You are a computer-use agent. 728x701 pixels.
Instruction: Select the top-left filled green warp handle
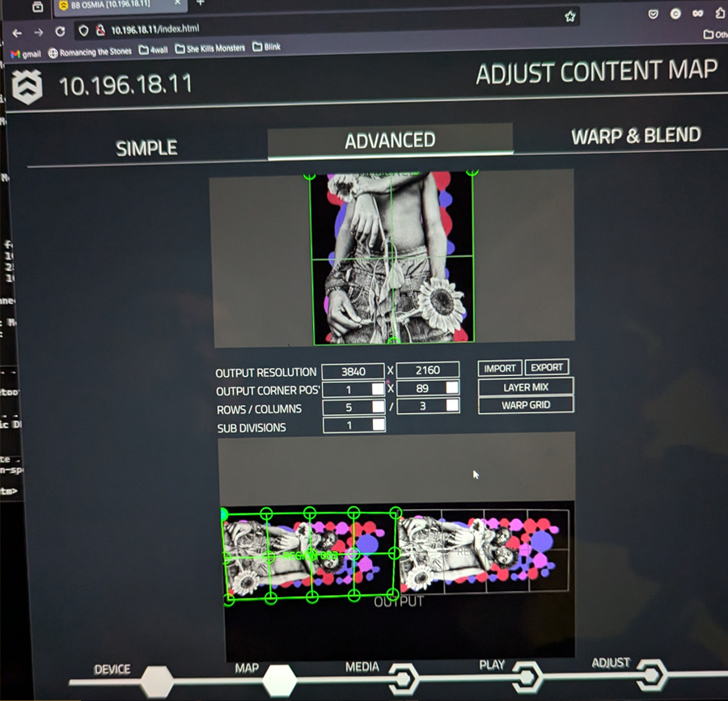click(x=223, y=513)
